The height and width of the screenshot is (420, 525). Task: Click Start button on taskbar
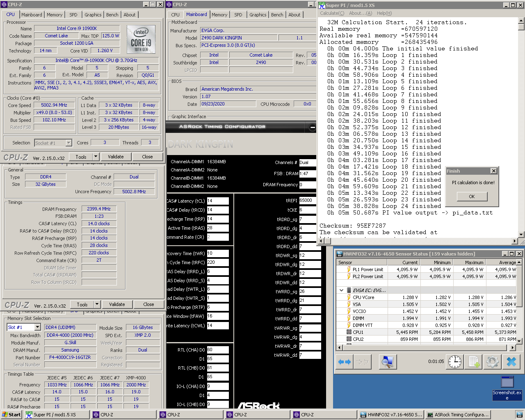pos(11,415)
